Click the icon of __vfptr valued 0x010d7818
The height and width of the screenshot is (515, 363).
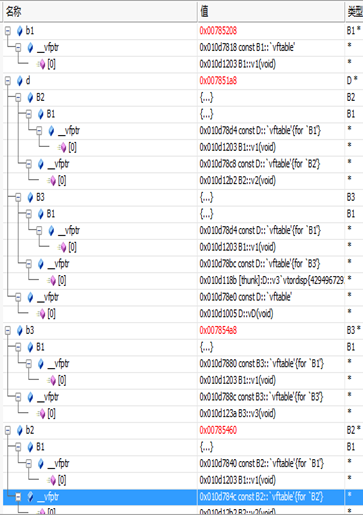[x=30, y=48]
